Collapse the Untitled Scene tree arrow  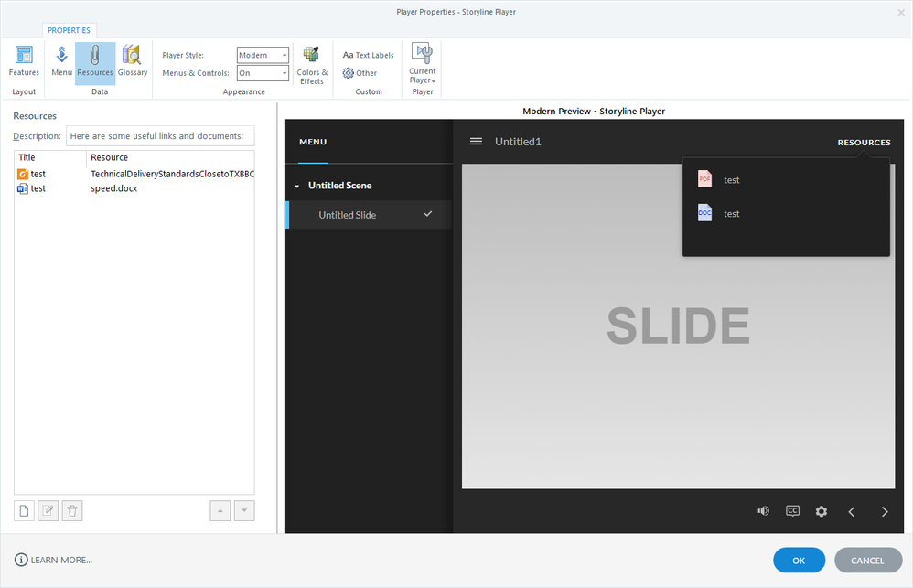pos(296,186)
